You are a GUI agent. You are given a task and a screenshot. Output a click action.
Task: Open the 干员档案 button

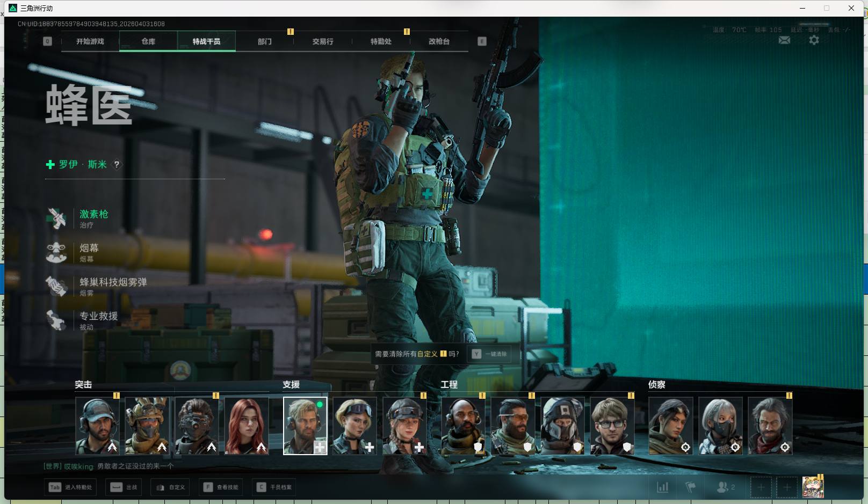[274, 487]
